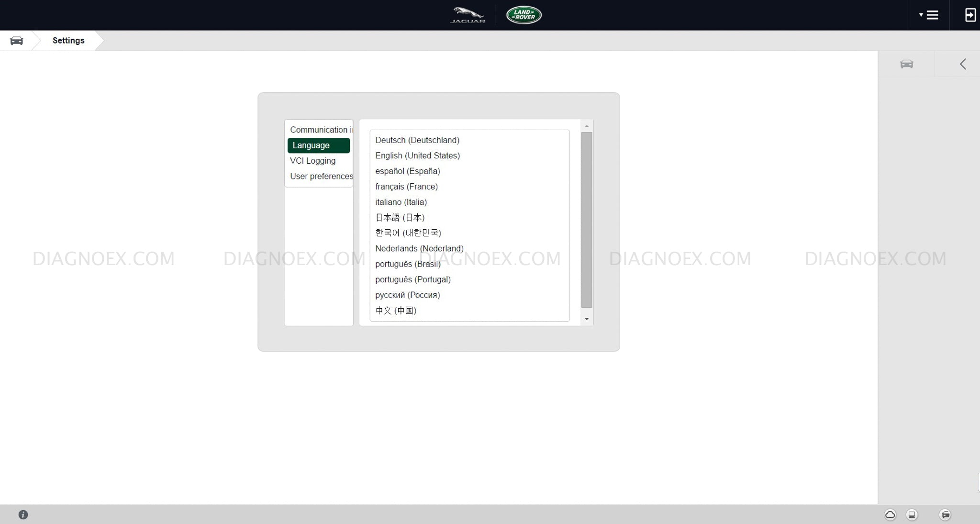This screenshot has width=980, height=524.
Task: Click the vehicle icon in the breadcrumb
Action: [x=16, y=41]
